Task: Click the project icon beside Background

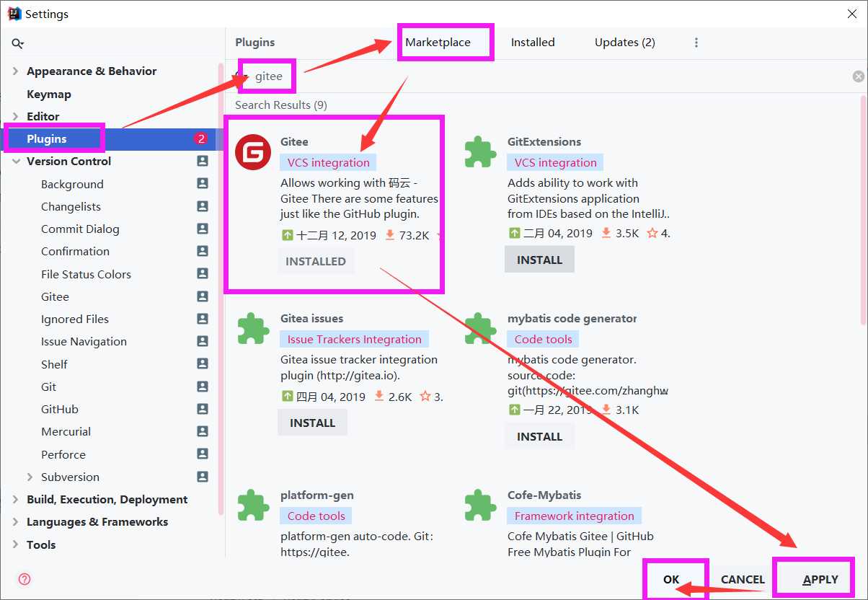Action: (x=203, y=184)
